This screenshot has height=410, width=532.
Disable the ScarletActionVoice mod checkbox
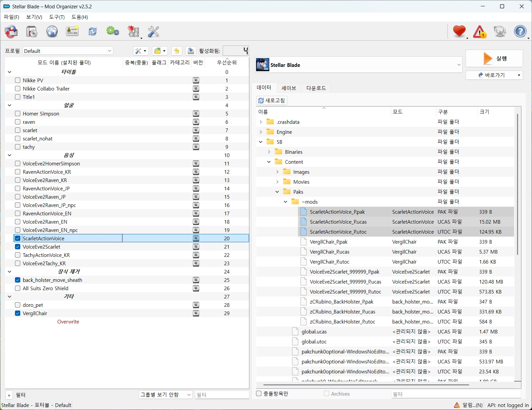(x=18, y=238)
